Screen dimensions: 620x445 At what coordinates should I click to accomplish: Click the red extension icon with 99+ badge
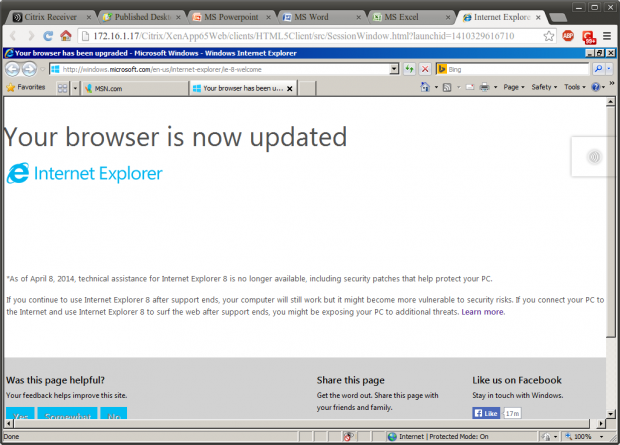point(588,37)
